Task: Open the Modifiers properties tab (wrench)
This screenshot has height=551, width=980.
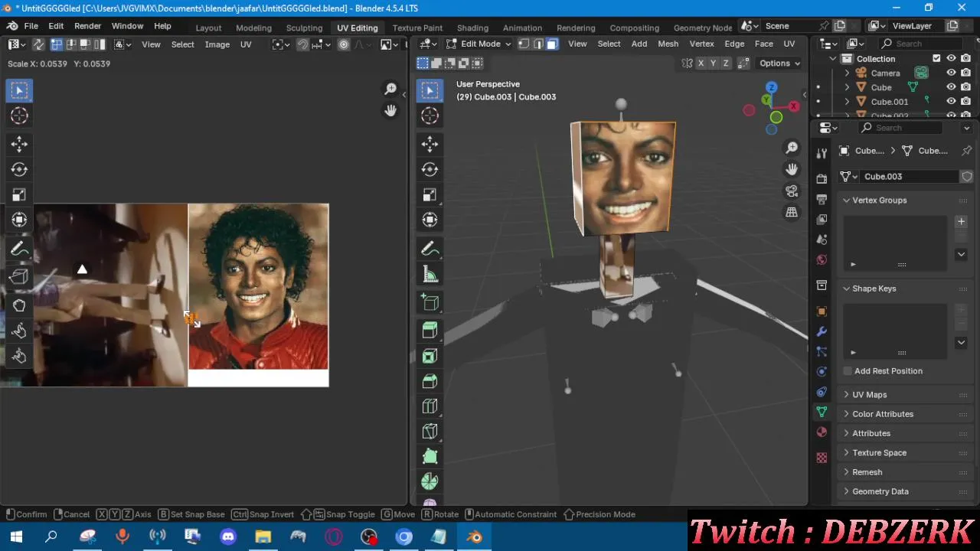Action: click(822, 331)
